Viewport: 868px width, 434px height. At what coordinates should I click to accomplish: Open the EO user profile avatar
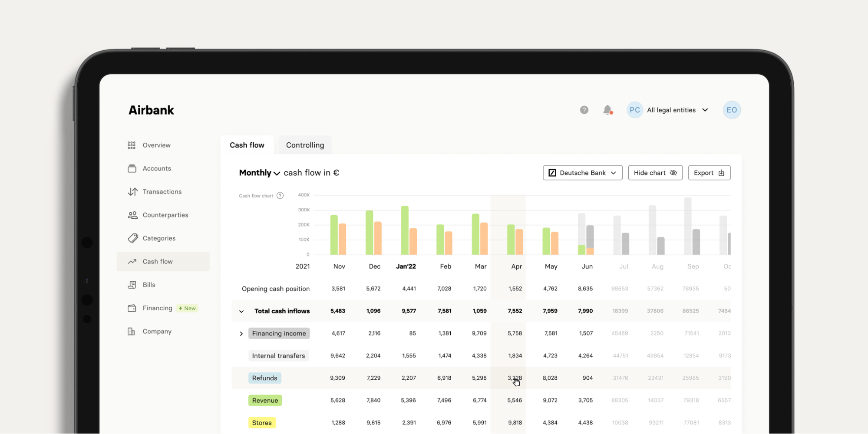tap(732, 110)
